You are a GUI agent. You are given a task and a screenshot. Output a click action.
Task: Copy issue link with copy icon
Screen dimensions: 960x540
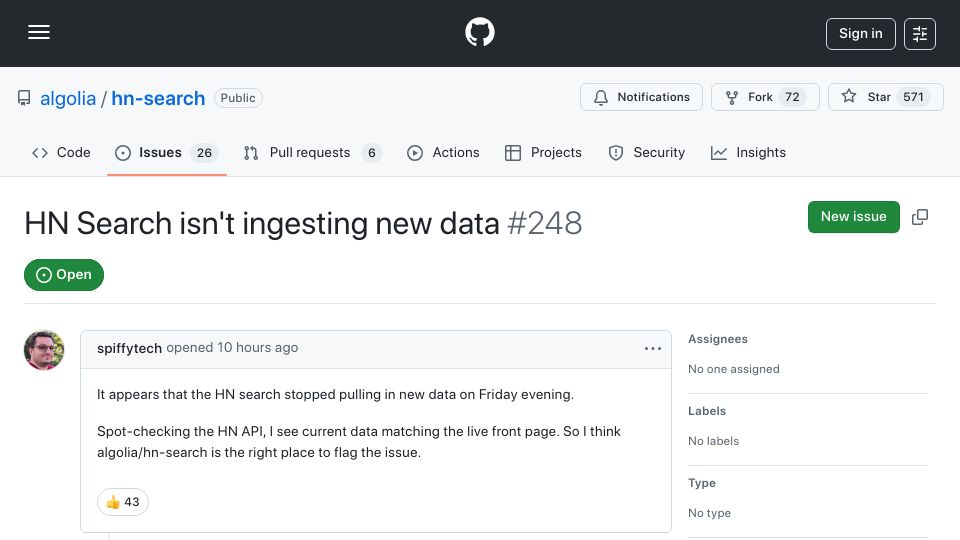tap(920, 217)
